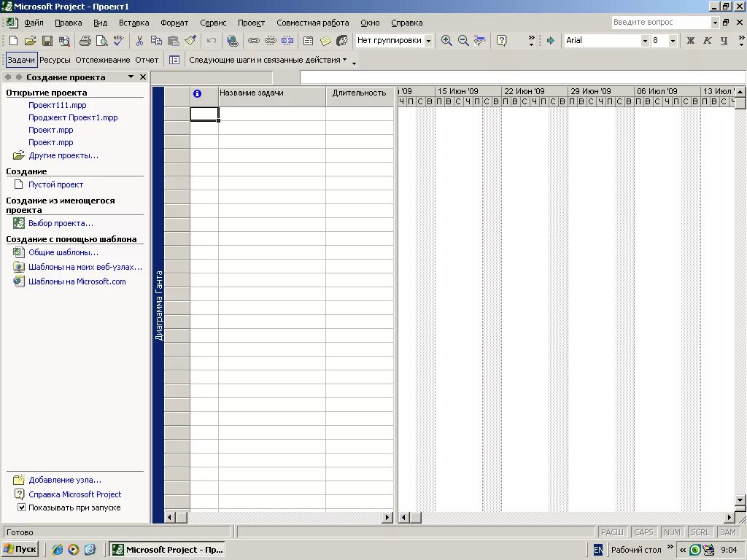This screenshot has width=747, height=560.
Task: Open the font size 8 dropdown
Action: 673,41
